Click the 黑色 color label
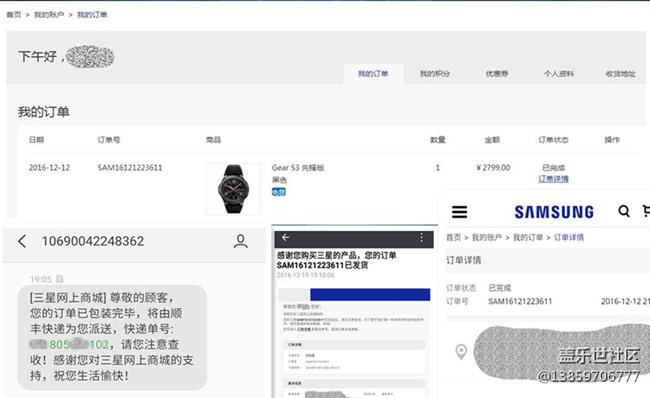The width and height of the screenshot is (650, 398). [x=279, y=180]
